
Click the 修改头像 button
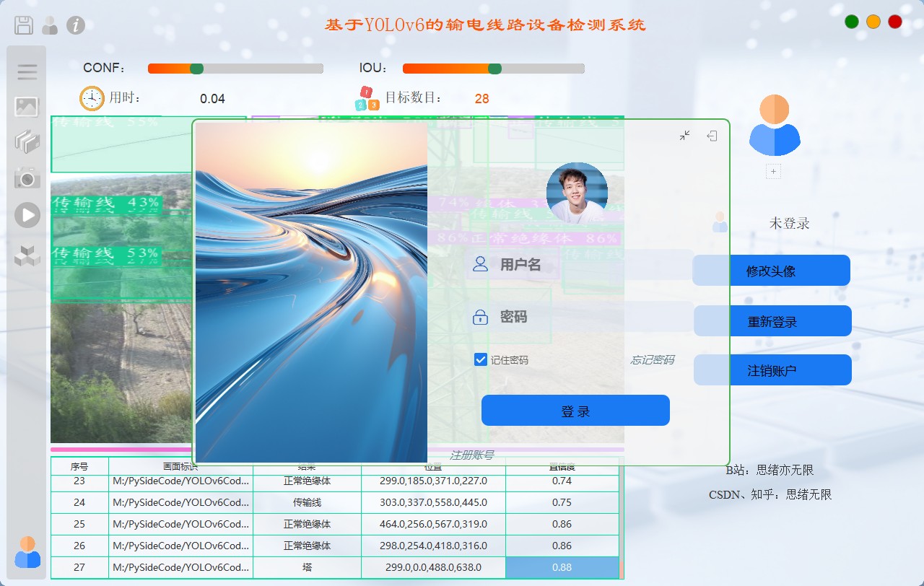771,271
